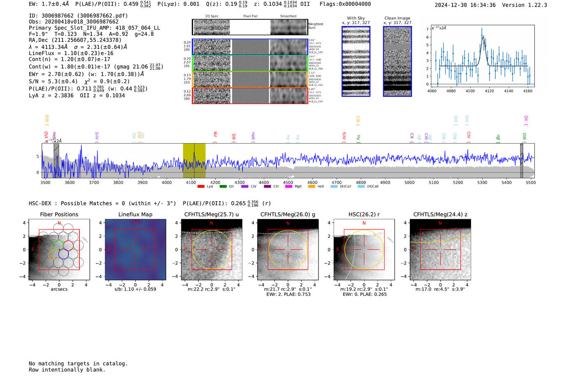
Task: Click the 'Obs: 20200418v018_3006987662' line
Action: pyautogui.click(x=74, y=22)
